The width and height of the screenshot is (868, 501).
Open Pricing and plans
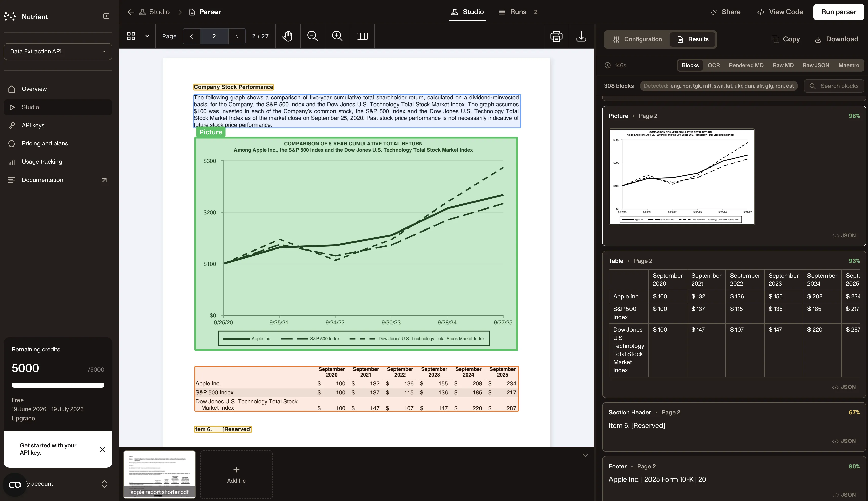pos(58,143)
